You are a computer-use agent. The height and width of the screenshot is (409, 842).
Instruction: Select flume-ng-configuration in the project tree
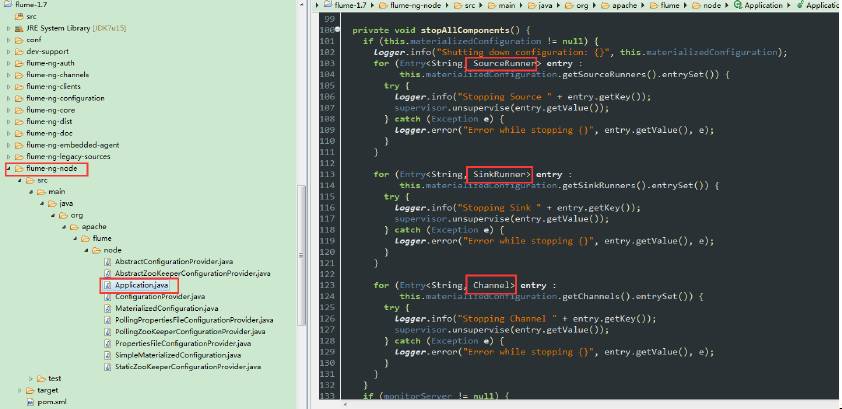click(x=65, y=98)
